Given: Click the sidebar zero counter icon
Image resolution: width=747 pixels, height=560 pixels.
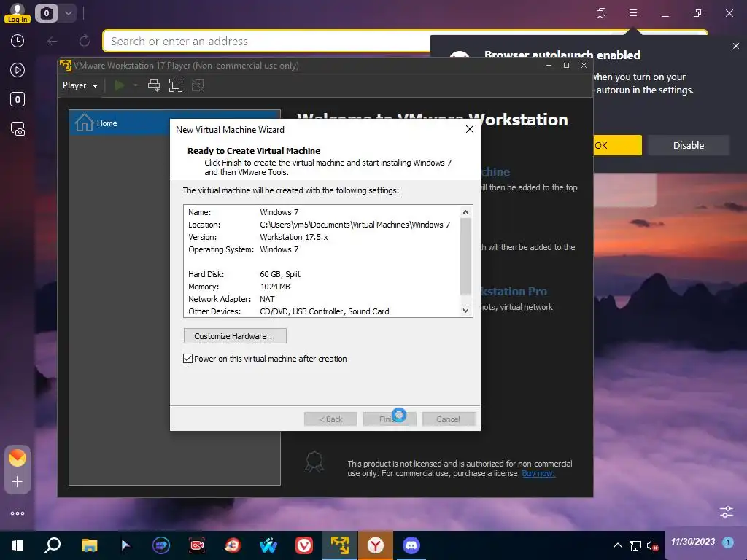Looking at the screenshot, I should pos(18,99).
